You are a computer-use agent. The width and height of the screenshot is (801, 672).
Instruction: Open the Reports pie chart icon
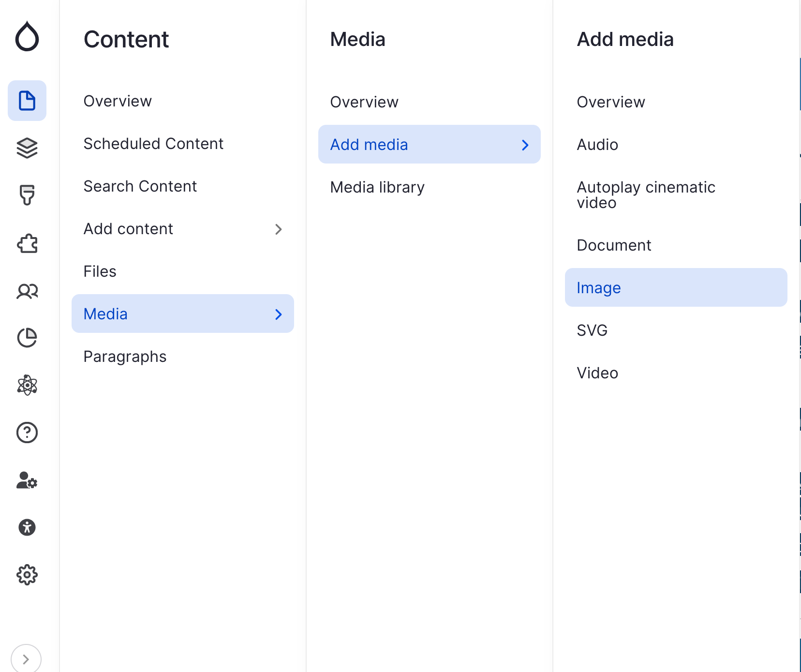27,338
